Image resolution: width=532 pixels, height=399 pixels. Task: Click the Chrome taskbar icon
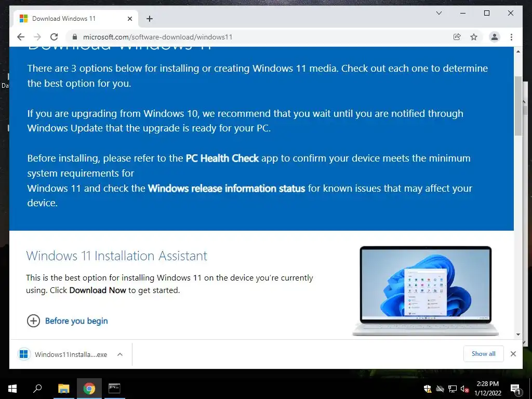89,389
